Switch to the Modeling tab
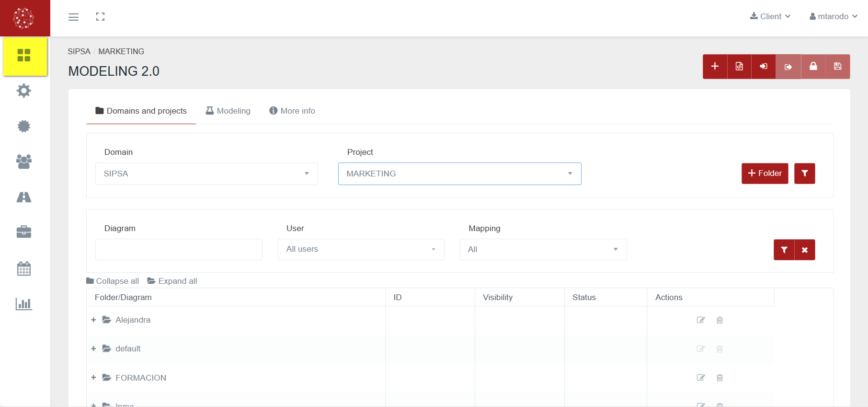This screenshot has width=868, height=407. click(228, 111)
